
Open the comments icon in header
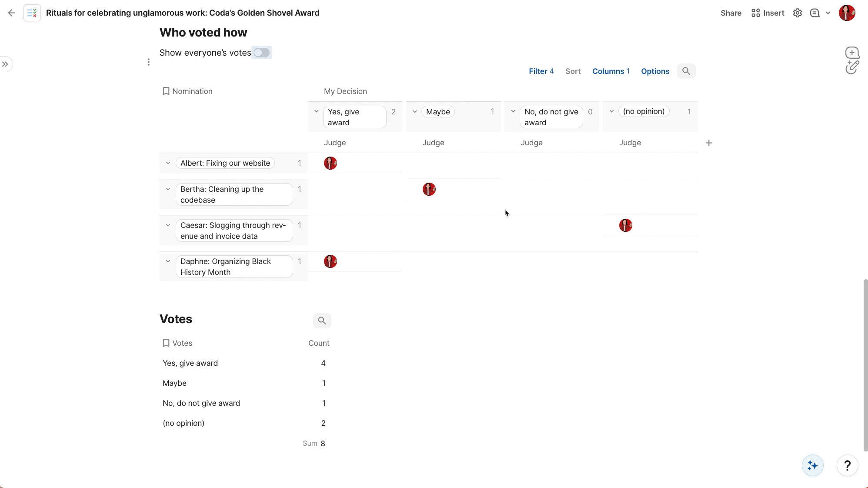[815, 13]
